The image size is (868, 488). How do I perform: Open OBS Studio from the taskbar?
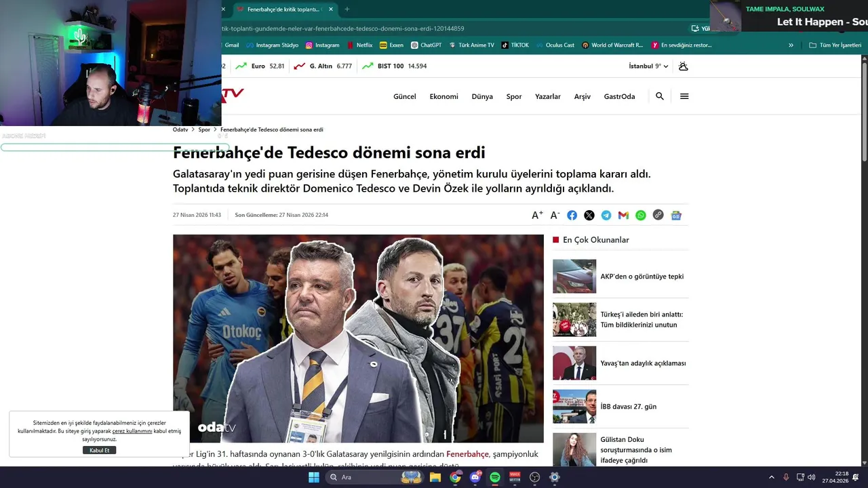tap(534, 477)
